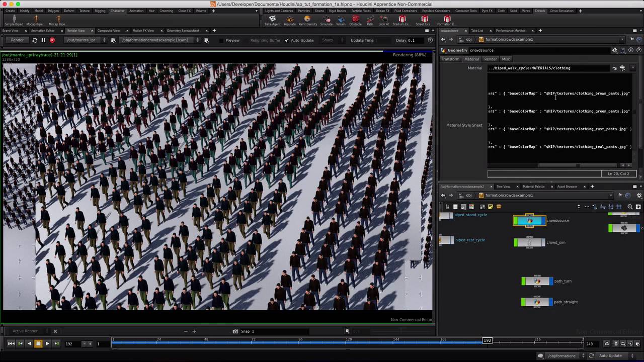Jump to first frame in playbar

[x=11, y=343]
